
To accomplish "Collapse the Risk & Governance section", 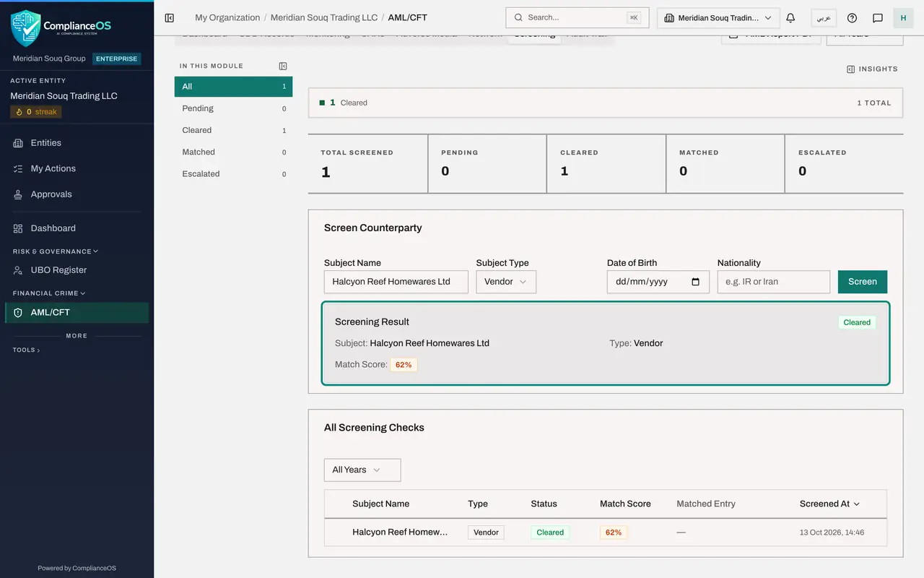I will pos(55,251).
